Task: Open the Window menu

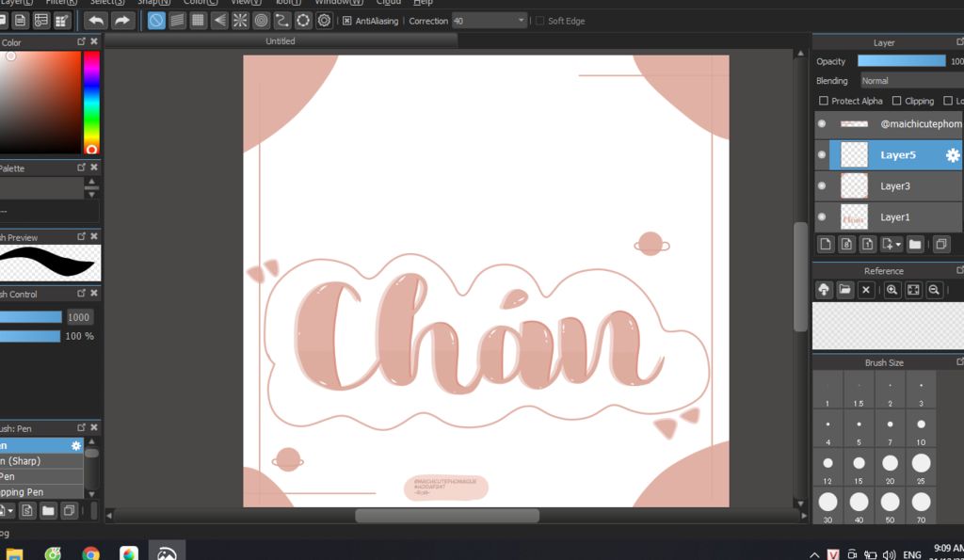Action: (339, 3)
